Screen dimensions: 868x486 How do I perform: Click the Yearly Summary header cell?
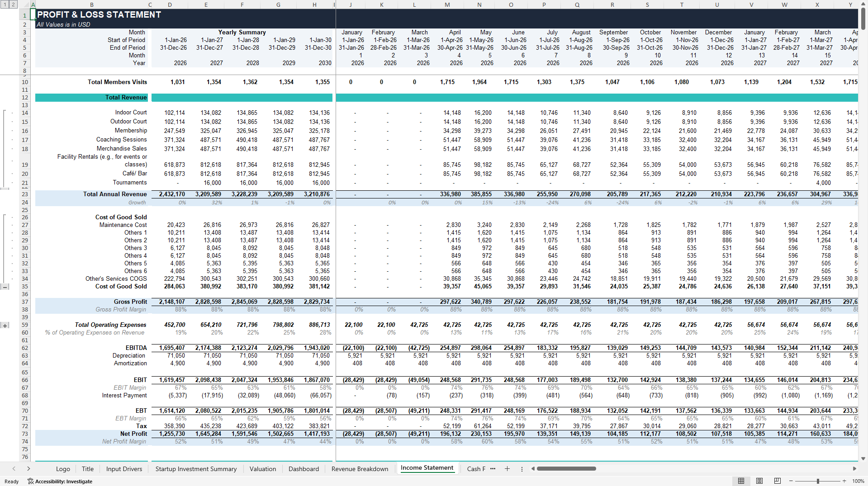242,33
